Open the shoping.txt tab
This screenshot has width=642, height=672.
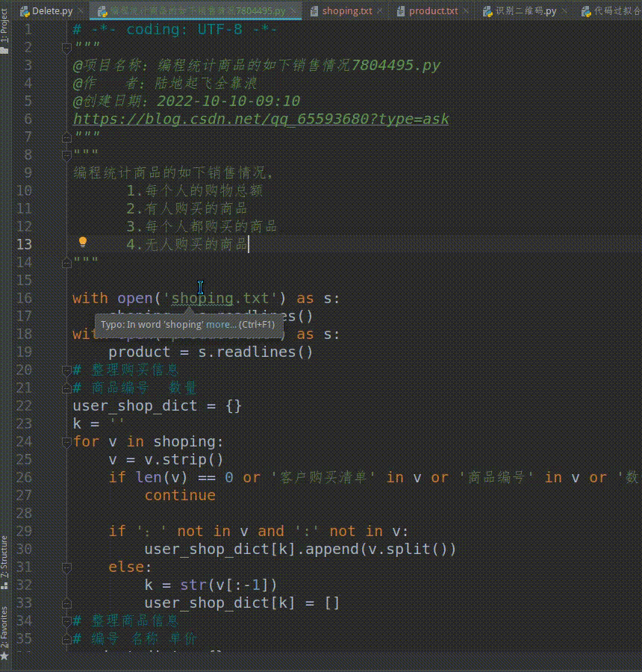[347, 10]
